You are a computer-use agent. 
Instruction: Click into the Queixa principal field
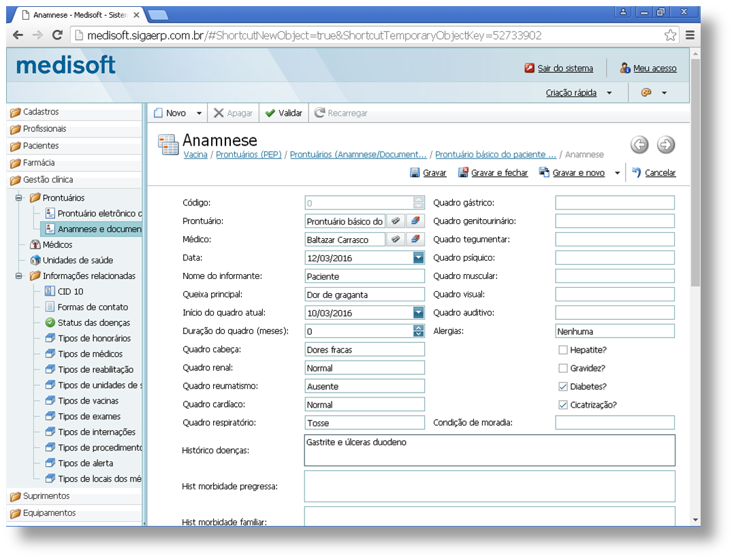[365, 294]
